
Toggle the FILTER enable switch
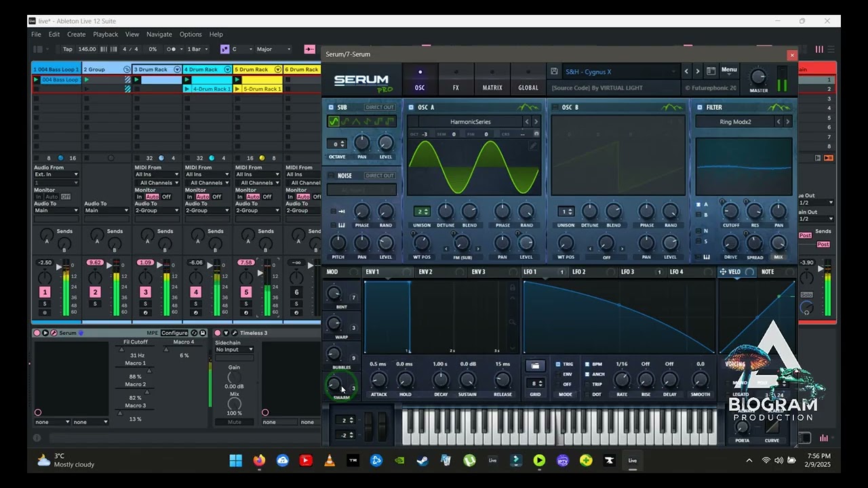coord(700,107)
